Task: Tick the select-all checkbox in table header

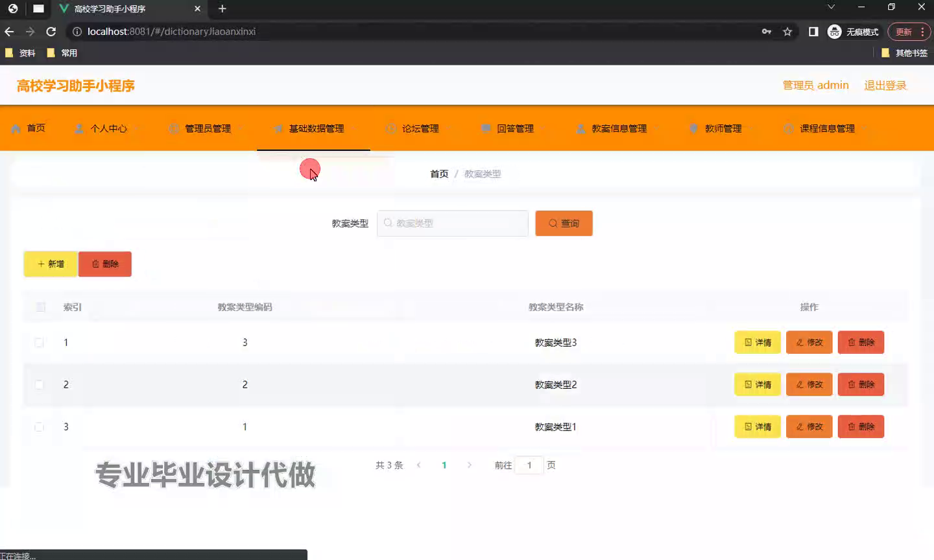Action: (41, 307)
